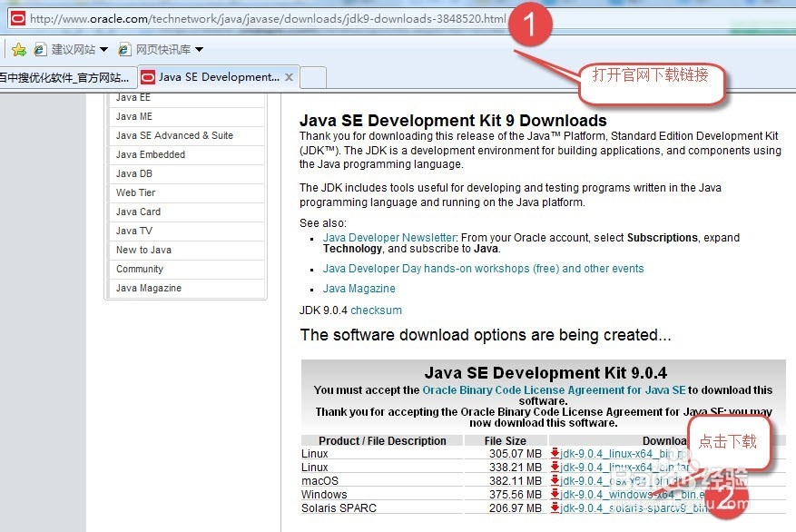
Task: Click the red download arrow for Solaris SPARC row
Action: point(555,507)
